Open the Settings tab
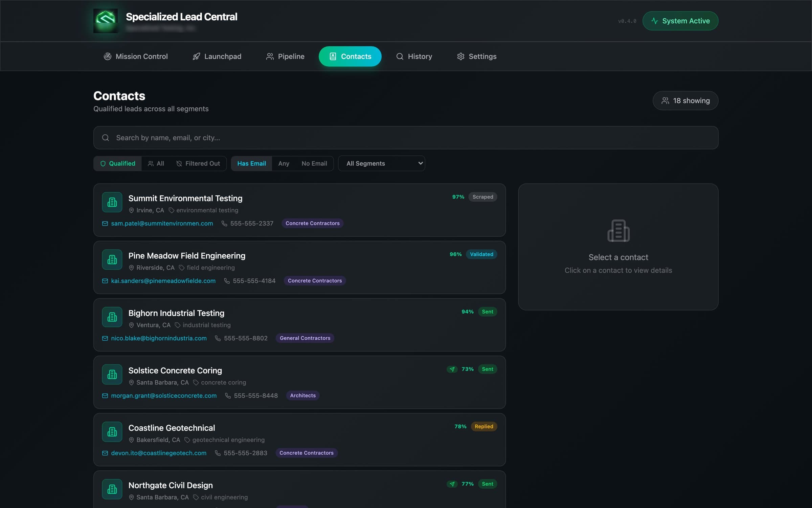 477,57
